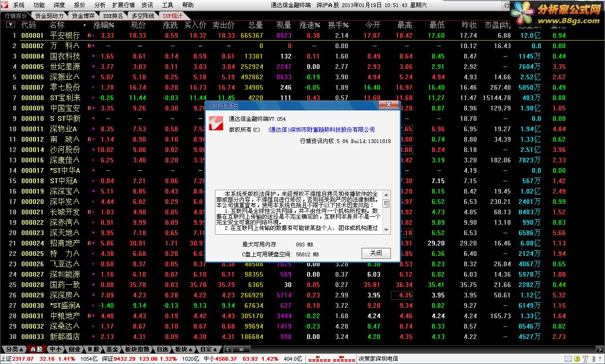Sort by the 现价 column header
This screenshot has width=605, height=364.
coord(138,25)
